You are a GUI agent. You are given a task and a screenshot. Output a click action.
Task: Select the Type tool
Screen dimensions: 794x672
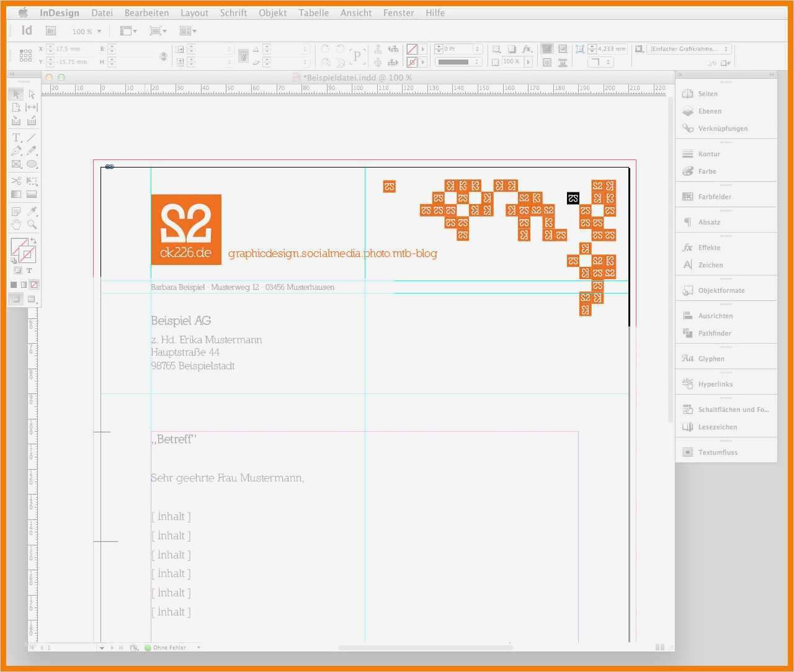(x=16, y=138)
